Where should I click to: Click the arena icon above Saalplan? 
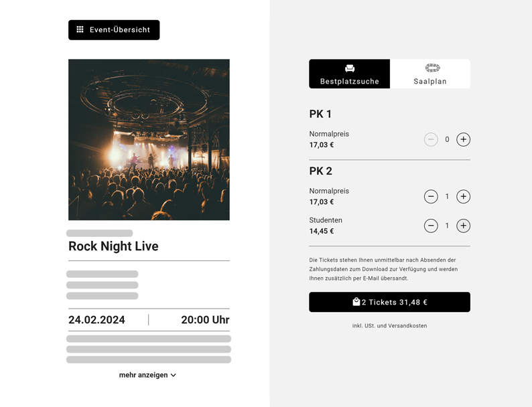coord(432,68)
